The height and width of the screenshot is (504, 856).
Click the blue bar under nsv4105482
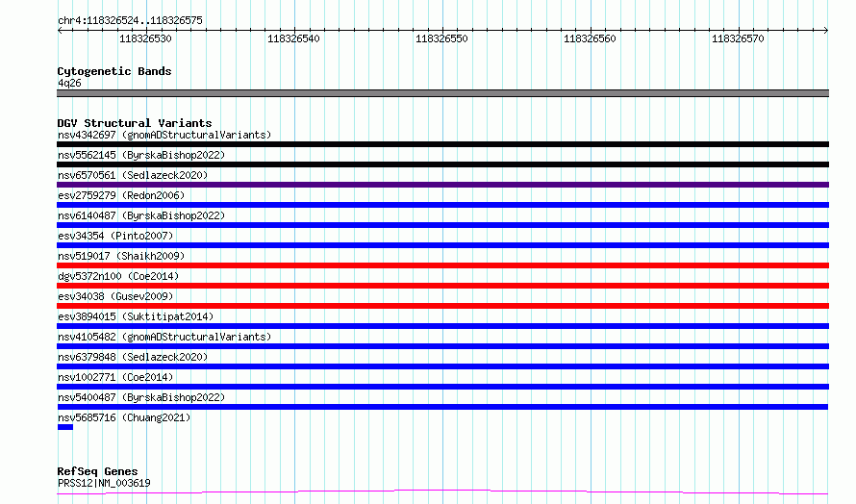click(x=442, y=346)
